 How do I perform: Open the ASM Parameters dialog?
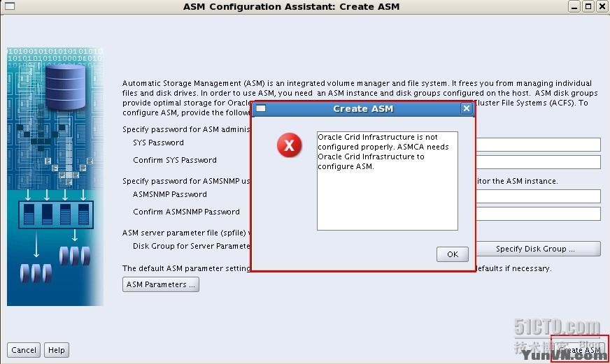point(161,284)
